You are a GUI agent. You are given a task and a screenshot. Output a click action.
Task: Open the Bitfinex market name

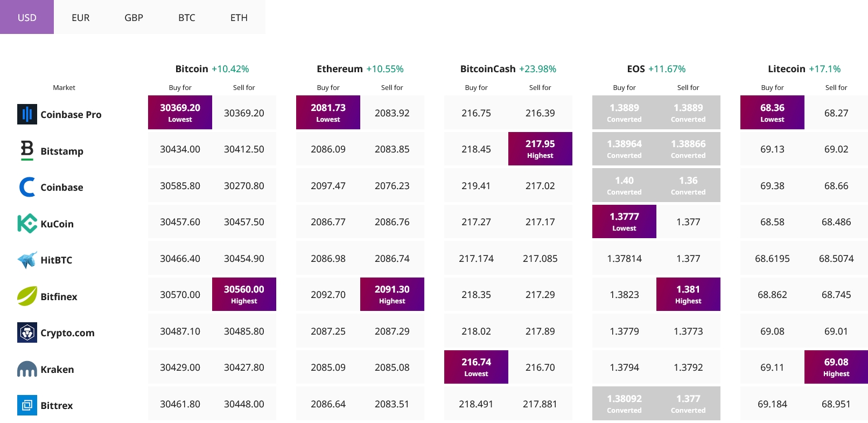[59, 296]
